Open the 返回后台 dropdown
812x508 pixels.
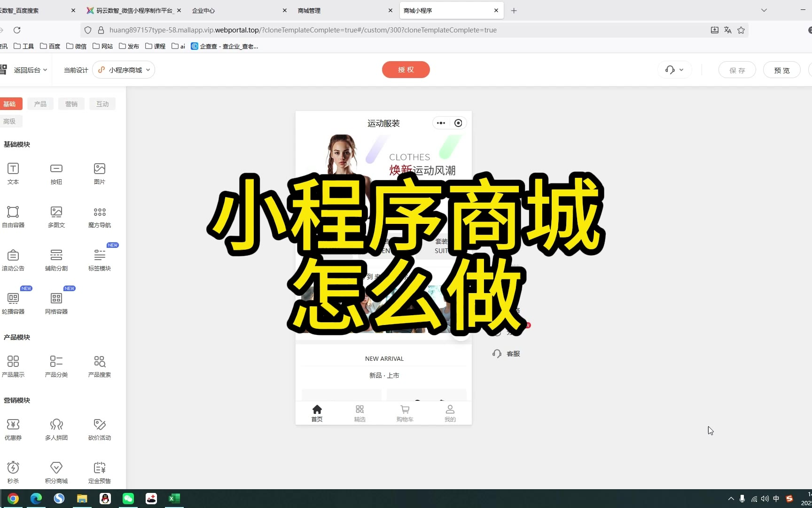tap(30, 70)
